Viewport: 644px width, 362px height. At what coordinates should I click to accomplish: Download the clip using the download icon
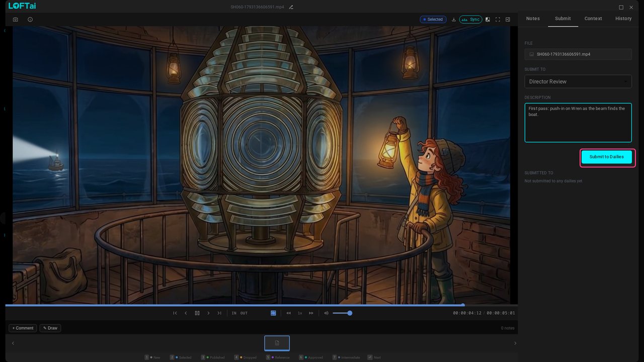click(x=454, y=20)
